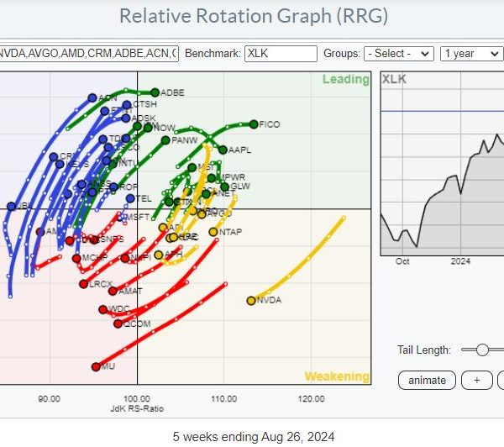Select the APH data point
The image size is (504, 447).
pyautogui.click(x=159, y=255)
